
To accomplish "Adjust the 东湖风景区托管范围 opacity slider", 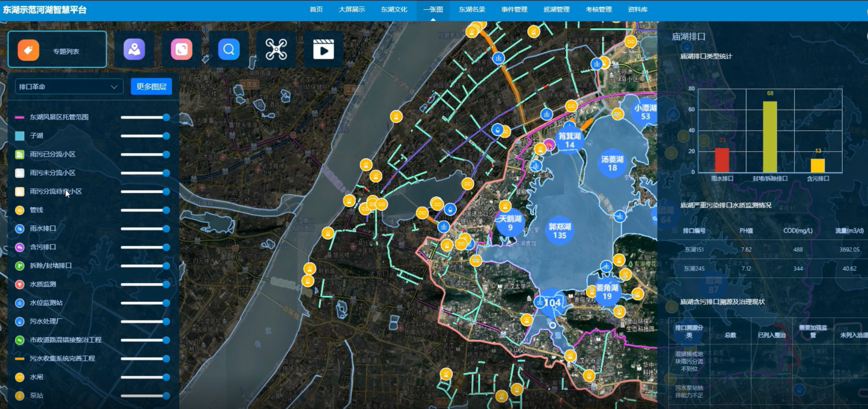I will pos(145,117).
